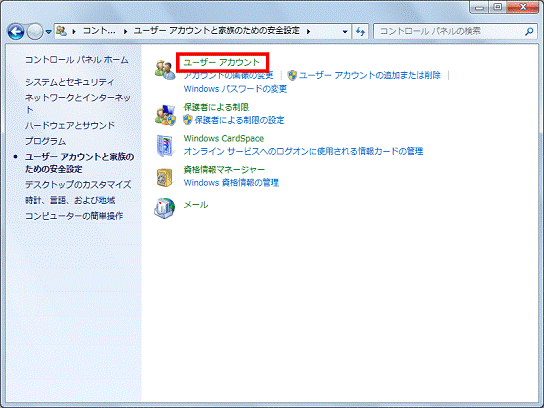The image size is (544, 408).
Task: Open ネットワークとインターネット in sidebar
Action: tap(78, 104)
